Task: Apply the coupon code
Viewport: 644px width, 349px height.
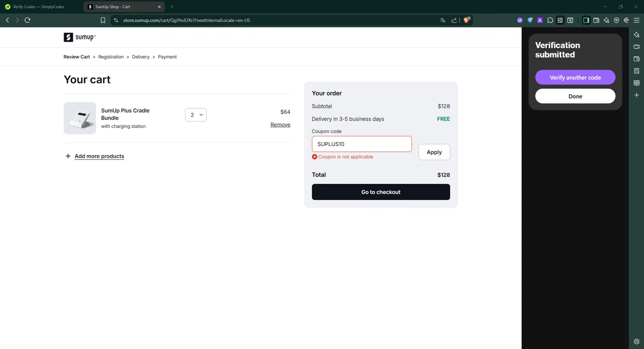Action: tap(434, 152)
